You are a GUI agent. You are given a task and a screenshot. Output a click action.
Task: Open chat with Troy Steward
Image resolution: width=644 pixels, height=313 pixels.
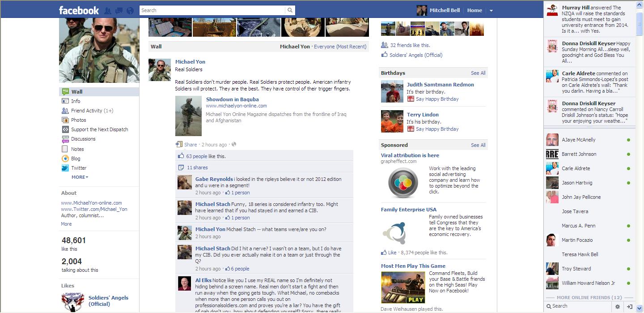589,269
